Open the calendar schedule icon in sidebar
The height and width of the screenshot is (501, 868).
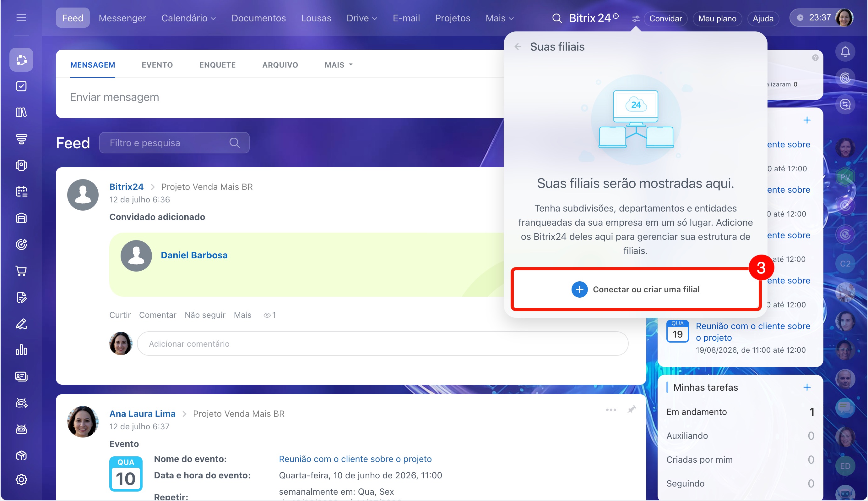[x=21, y=191]
